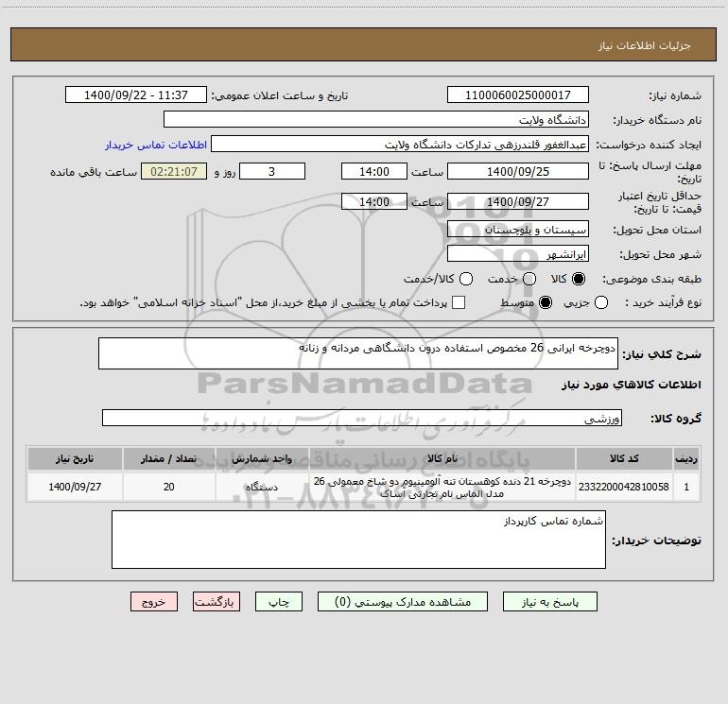Click the نام دستگاه خریدار field دانشگاه ولایت
Image resolution: width=728 pixels, height=704 pixels.
coord(376,119)
